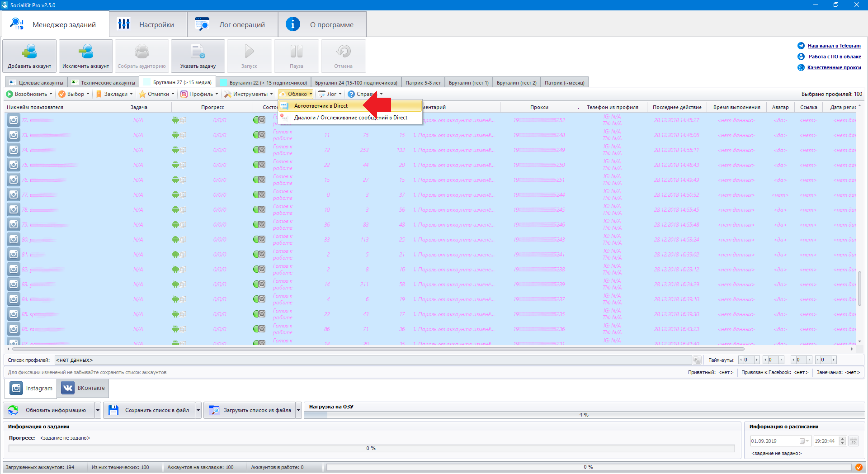
Task: Toggle the state switch in row 78
Action: 259,209
